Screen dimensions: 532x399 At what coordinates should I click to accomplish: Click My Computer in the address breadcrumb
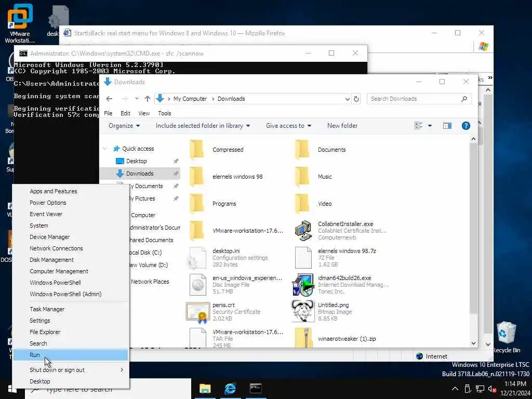190,99
